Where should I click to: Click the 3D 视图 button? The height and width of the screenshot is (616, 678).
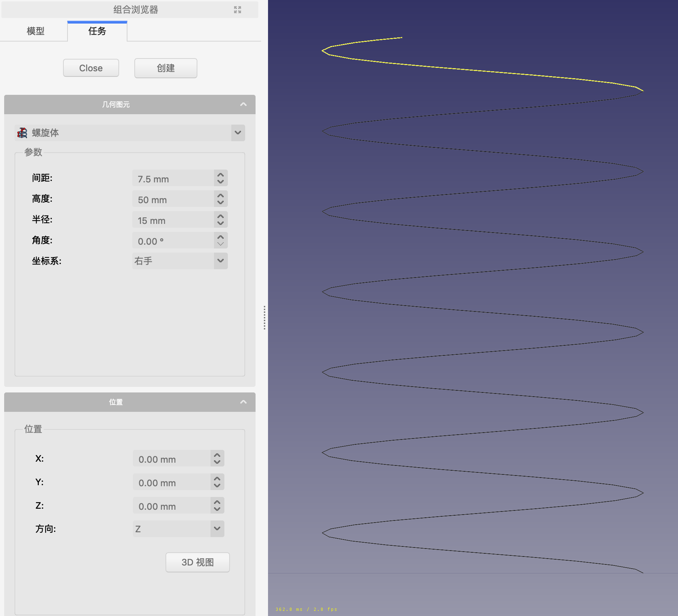(x=197, y=562)
